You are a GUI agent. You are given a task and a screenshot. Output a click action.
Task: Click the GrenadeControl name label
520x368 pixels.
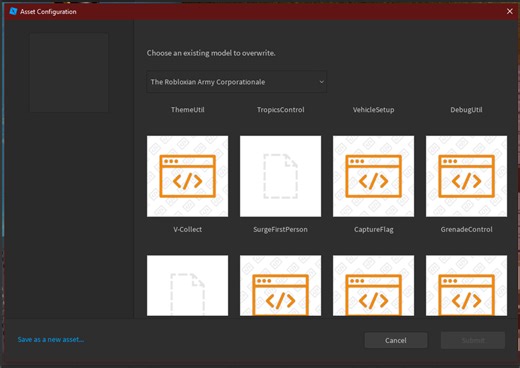(466, 229)
